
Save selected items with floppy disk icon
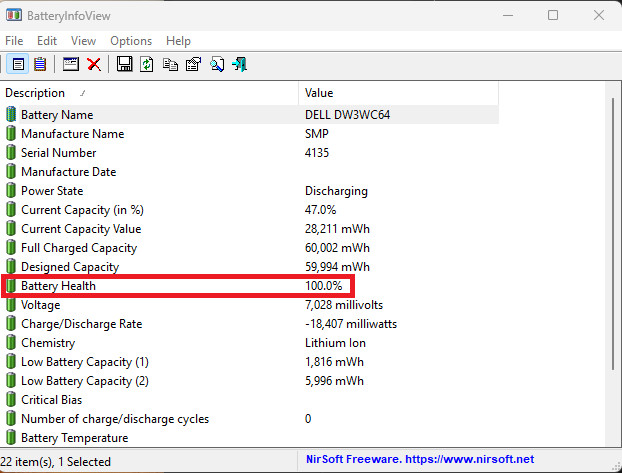point(124,64)
